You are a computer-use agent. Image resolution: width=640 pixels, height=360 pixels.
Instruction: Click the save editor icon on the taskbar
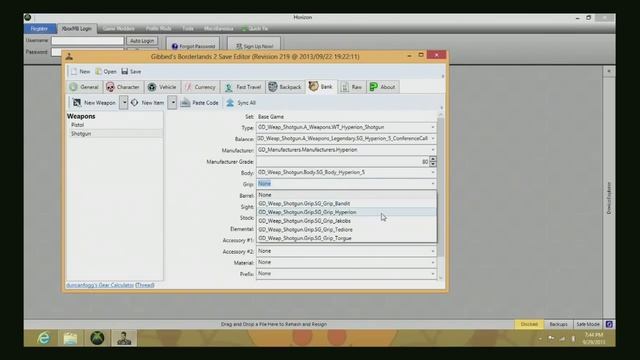pyautogui.click(x=124, y=338)
